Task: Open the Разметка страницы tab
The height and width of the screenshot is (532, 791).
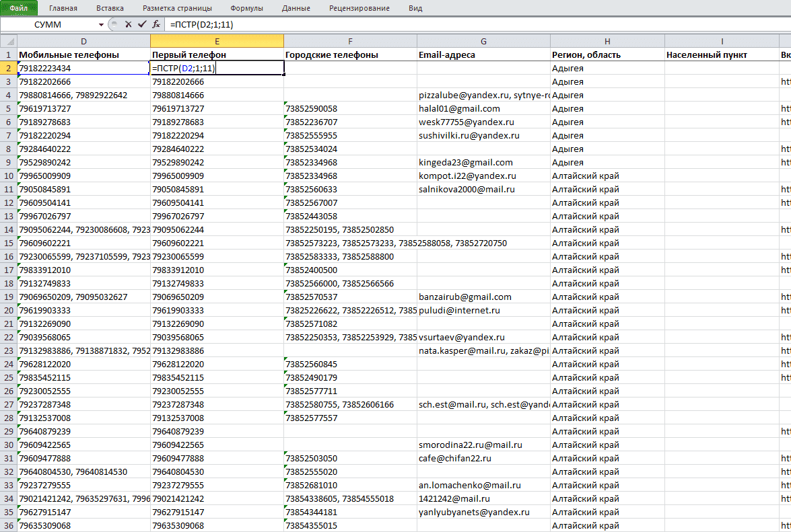Action: [177, 8]
